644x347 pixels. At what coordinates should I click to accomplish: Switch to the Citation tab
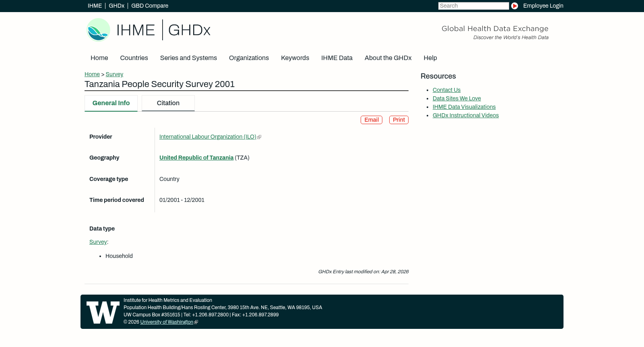coord(168,103)
